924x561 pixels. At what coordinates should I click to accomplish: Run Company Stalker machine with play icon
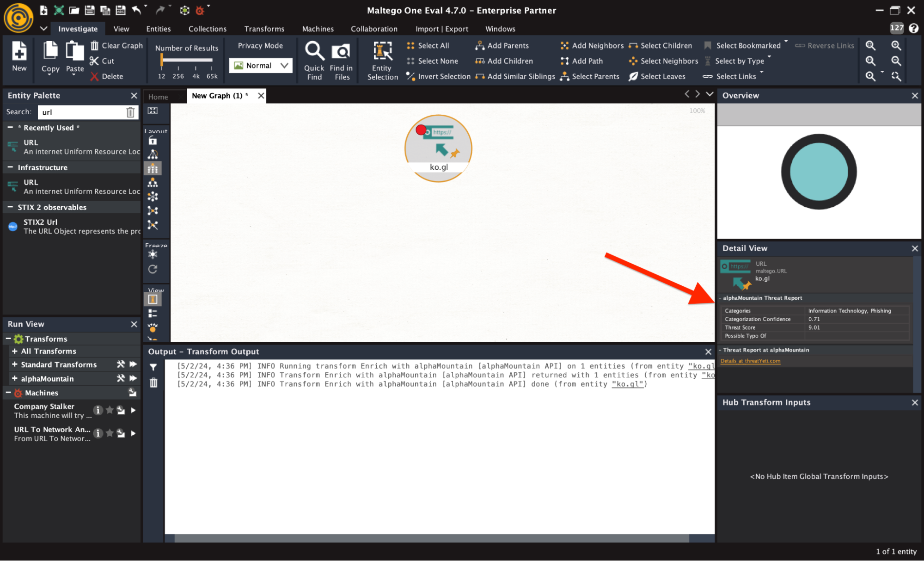pos(133,410)
